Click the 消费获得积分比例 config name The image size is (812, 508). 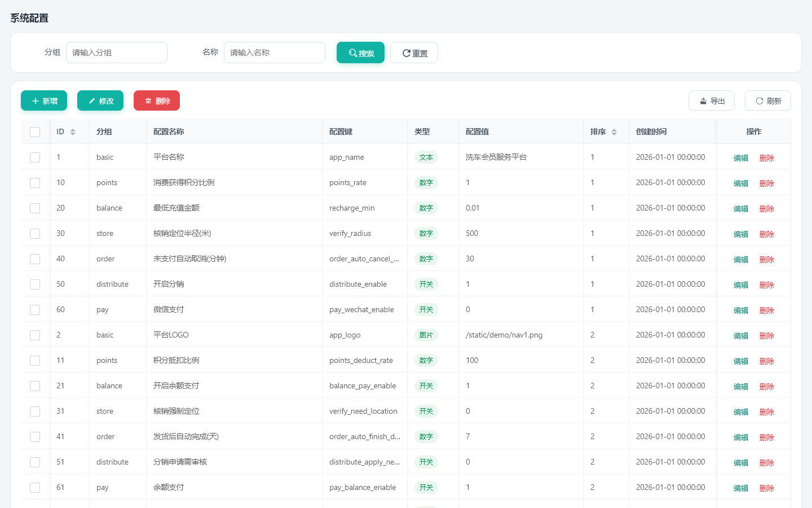pos(184,182)
